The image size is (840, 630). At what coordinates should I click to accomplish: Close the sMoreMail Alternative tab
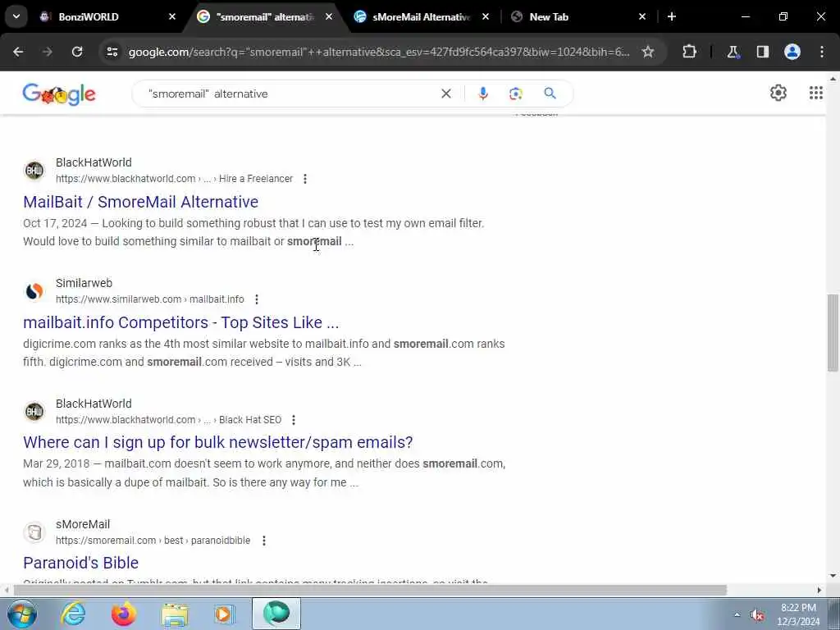click(486, 17)
